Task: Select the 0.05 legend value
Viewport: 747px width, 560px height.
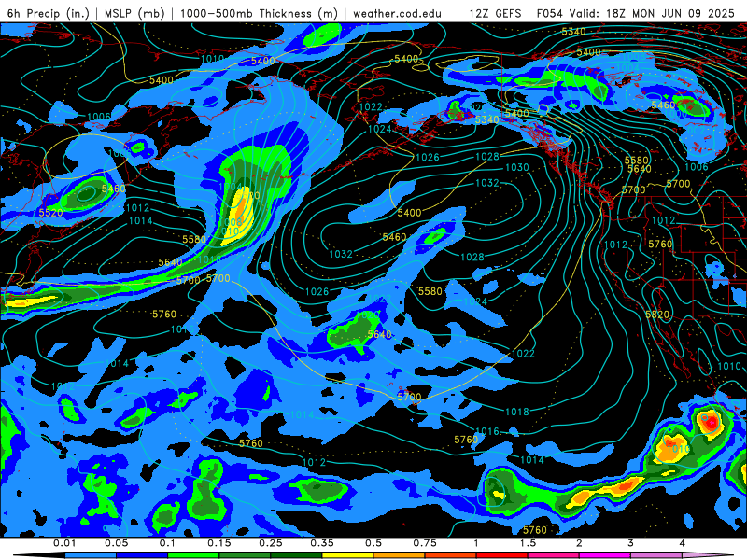Action: point(116,543)
